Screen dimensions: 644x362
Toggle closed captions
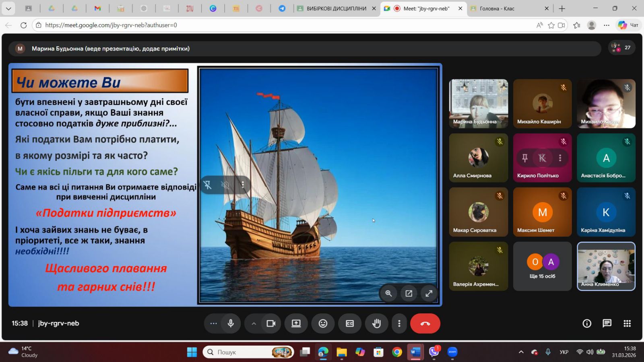349,323
